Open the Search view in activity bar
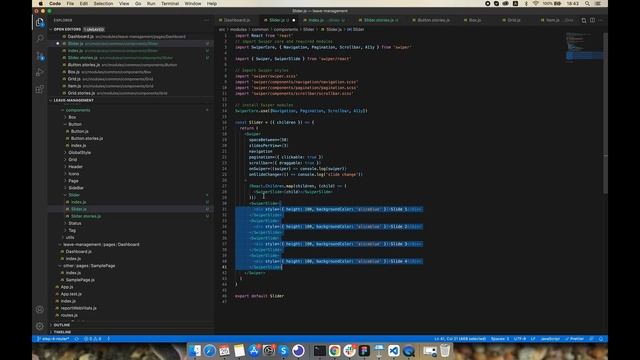The width and height of the screenshot is (640, 360). [40, 39]
